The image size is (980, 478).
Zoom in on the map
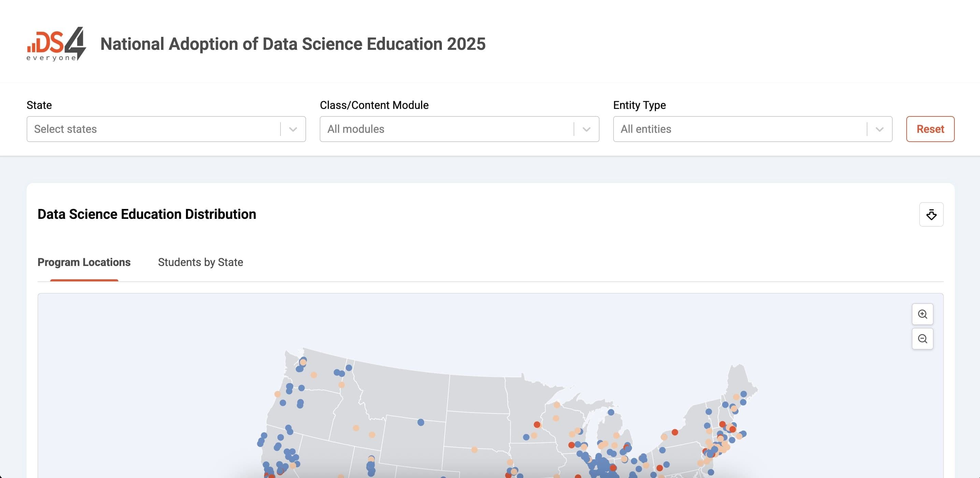click(922, 314)
